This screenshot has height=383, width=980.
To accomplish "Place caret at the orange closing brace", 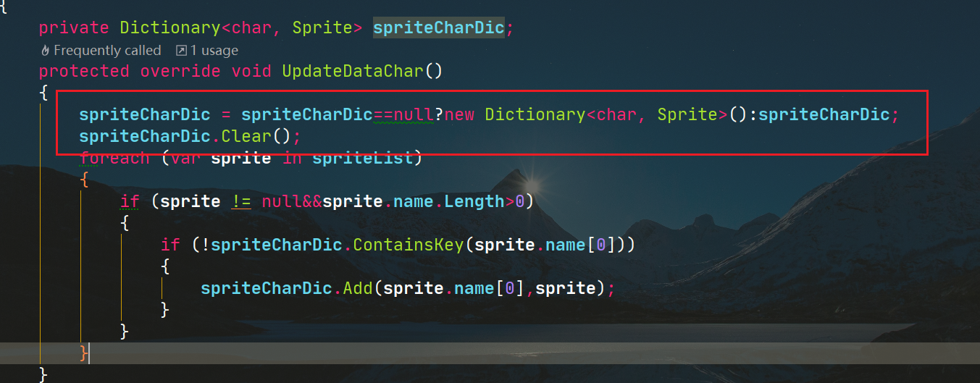I will pos(84,353).
